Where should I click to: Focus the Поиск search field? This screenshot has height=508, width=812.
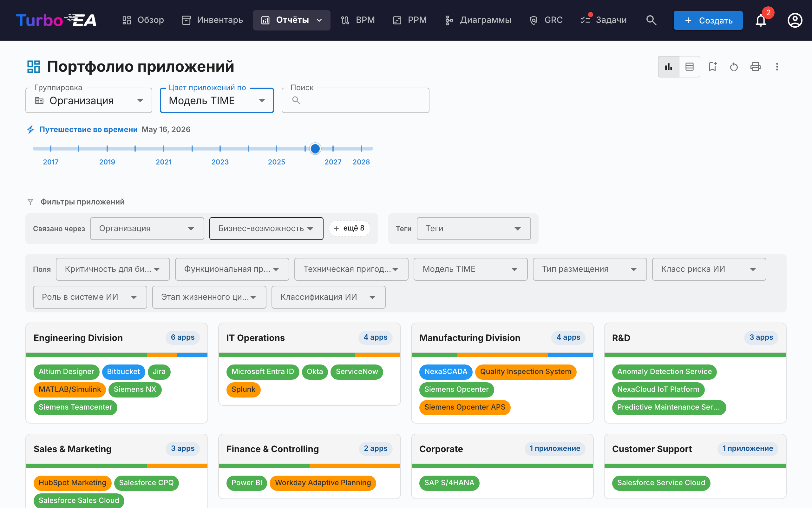[x=355, y=100]
